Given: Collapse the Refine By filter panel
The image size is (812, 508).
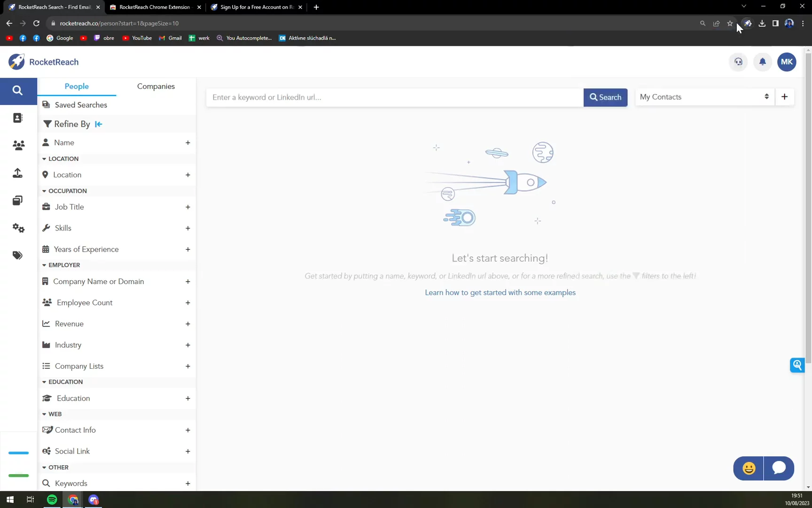Looking at the screenshot, I should coord(99,124).
